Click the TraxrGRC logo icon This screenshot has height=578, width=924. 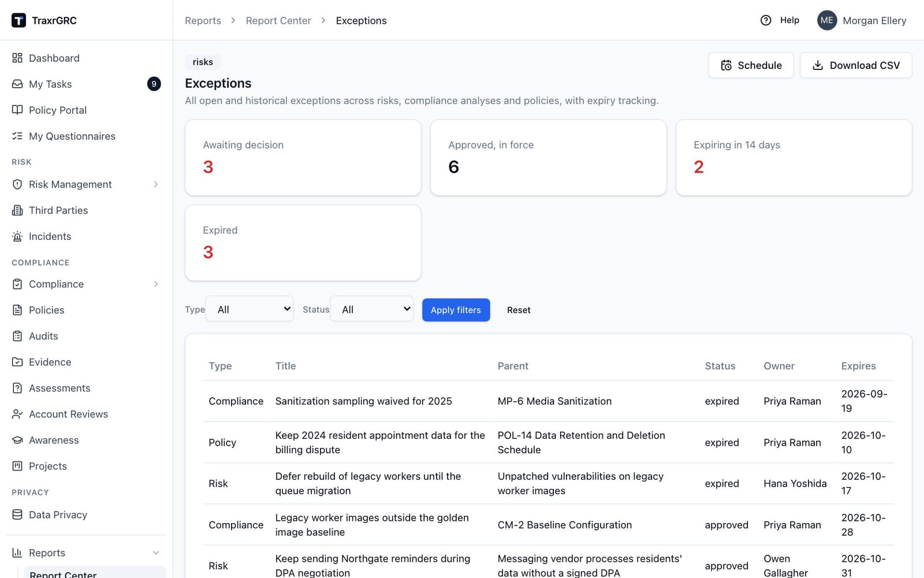click(18, 20)
